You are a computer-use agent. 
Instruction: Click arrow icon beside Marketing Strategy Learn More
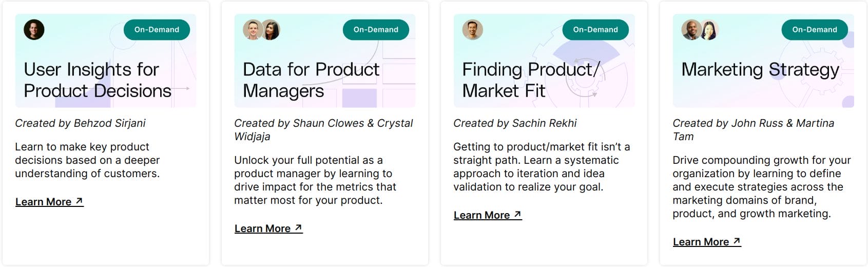tap(737, 241)
